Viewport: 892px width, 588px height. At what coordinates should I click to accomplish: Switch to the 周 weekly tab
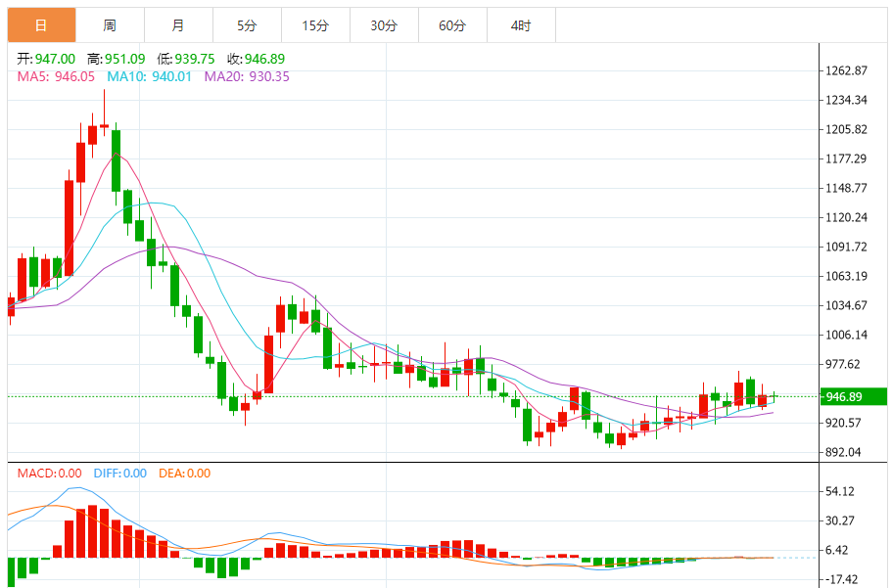tap(110, 25)
